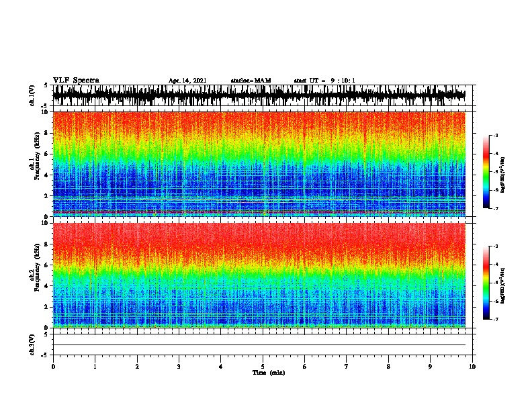Click the ch.2 colorbar log(PSD) unit label
This screenshot has height=411, width=532.
503,285
